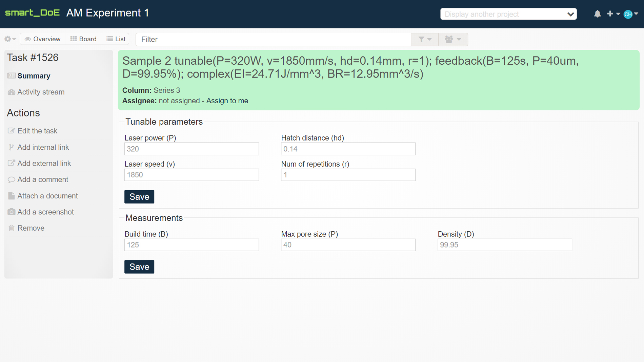Focus the Density (D) field
644x362 pixels.
[x=505, y=245]
